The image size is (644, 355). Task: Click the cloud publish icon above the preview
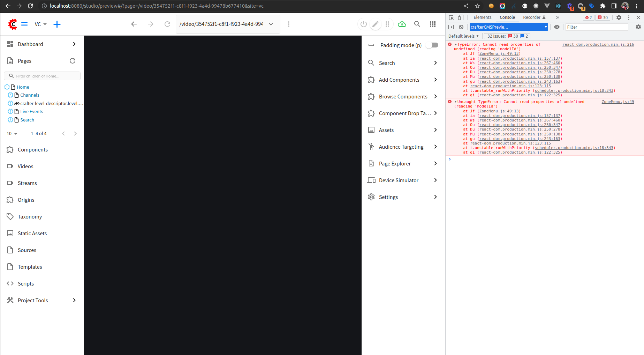pos(402,24)
